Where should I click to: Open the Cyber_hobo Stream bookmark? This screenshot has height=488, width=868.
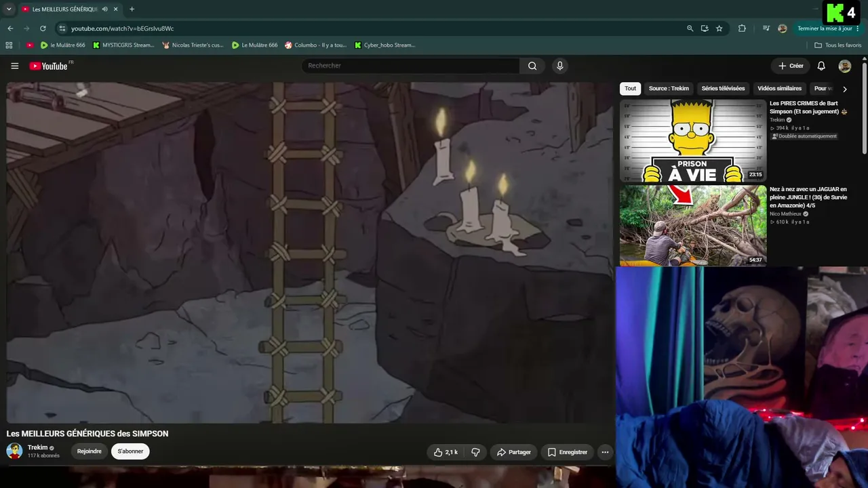384,45
